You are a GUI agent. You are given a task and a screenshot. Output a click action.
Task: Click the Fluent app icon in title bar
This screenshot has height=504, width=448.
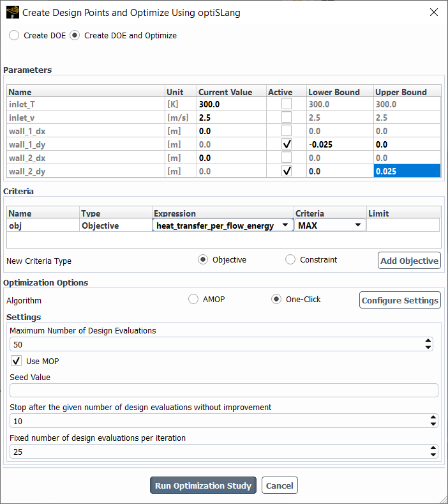[13, 12]
